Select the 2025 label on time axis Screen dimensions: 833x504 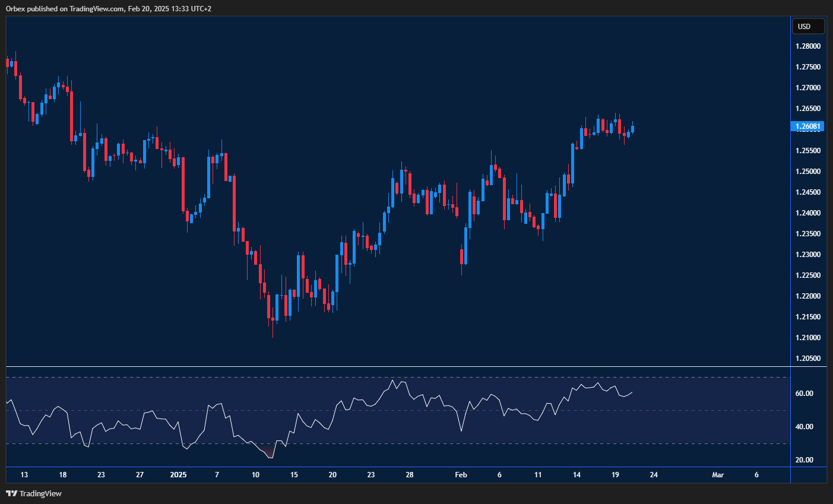pyautogui.click(x=178, y=475)
